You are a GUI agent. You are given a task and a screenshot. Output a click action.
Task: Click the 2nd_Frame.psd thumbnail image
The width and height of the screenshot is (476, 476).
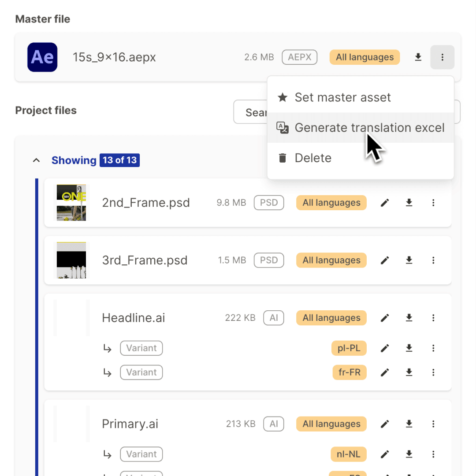click(71, 203)
